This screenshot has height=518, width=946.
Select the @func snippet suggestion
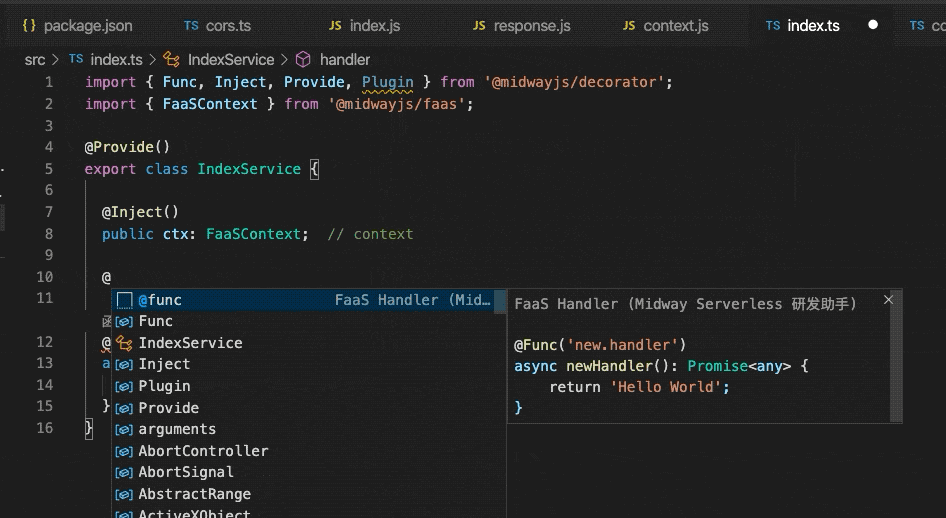309,300
